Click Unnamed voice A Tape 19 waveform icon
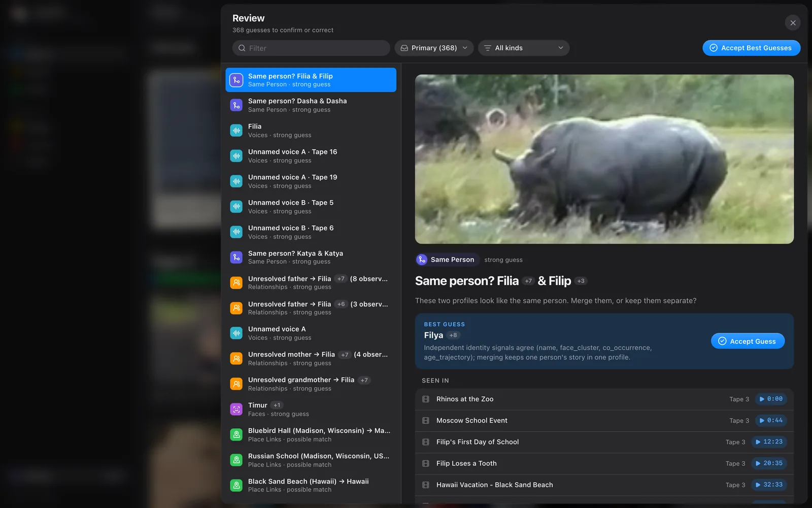The width and height of the screenshot is (812, 508). tap(236, 181)
